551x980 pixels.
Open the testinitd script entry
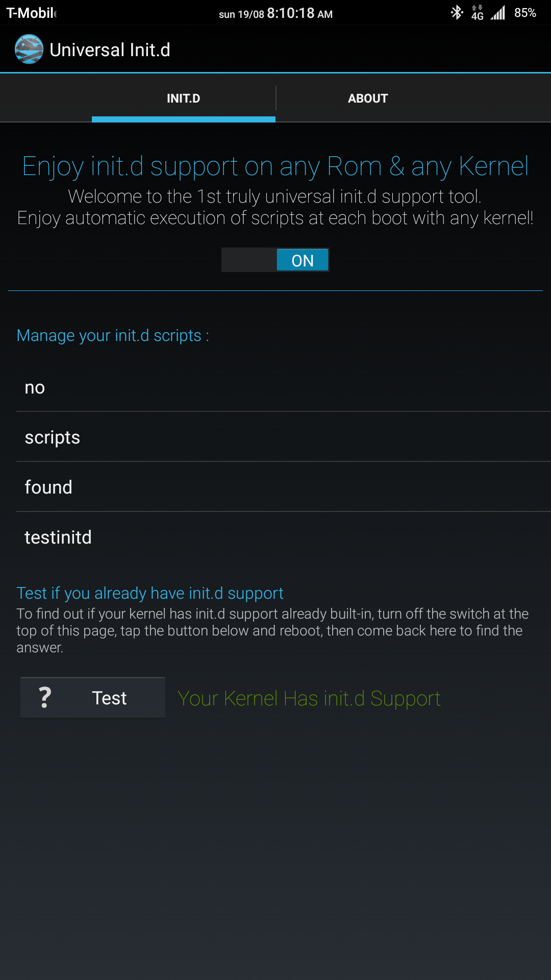(275, 537)
